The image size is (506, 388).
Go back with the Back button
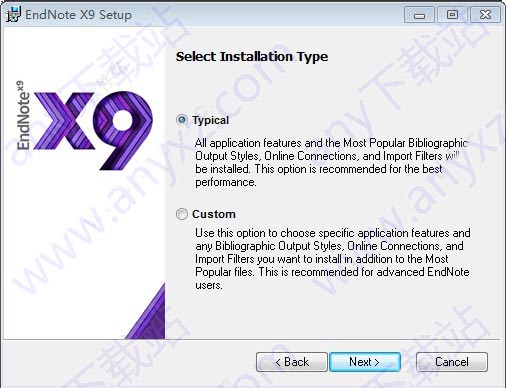pyautogui.click(x=292, y=362)
